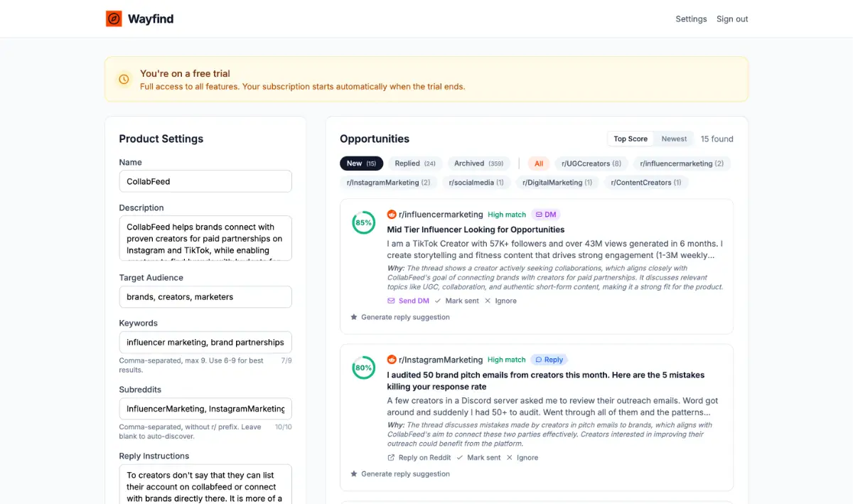Click the Reply Instructions text area
This screenshot has width=853, height=504.
click(x=205, y=484)
